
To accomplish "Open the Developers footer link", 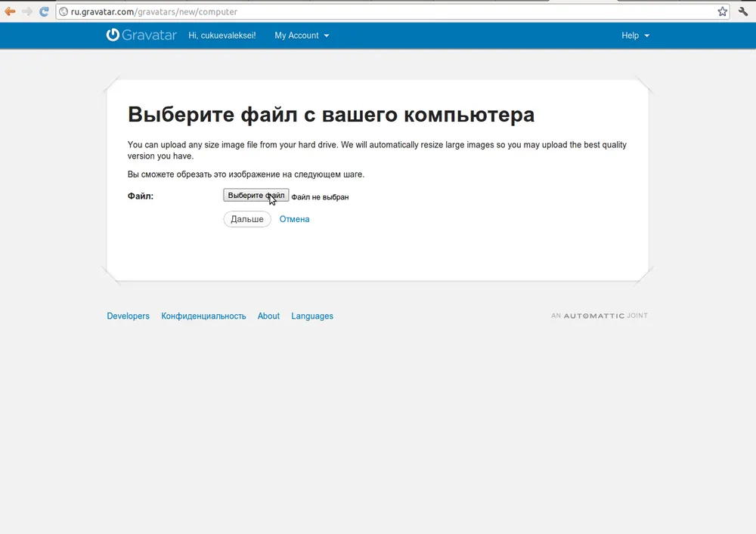I will pos(128,316).
